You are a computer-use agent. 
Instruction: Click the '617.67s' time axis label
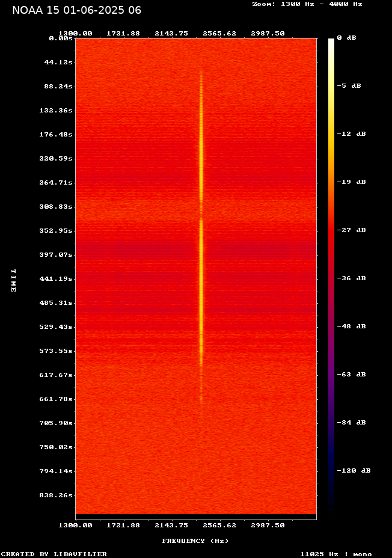click(x=56, y=375)
